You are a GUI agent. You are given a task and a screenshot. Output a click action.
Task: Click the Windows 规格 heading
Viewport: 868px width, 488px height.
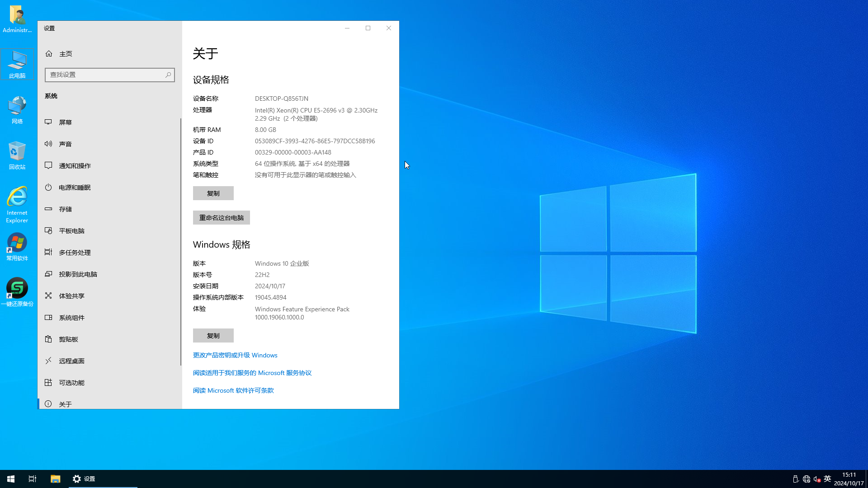[222, 244]
